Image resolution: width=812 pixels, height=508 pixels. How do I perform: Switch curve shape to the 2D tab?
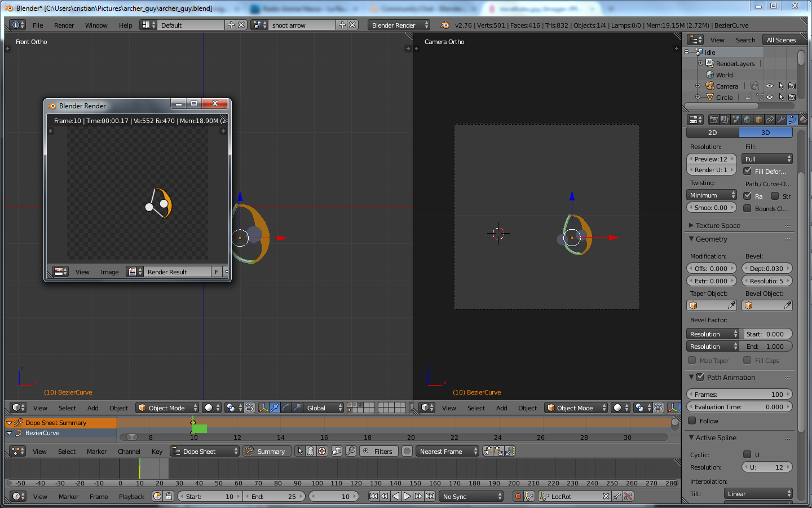(713, 133)
